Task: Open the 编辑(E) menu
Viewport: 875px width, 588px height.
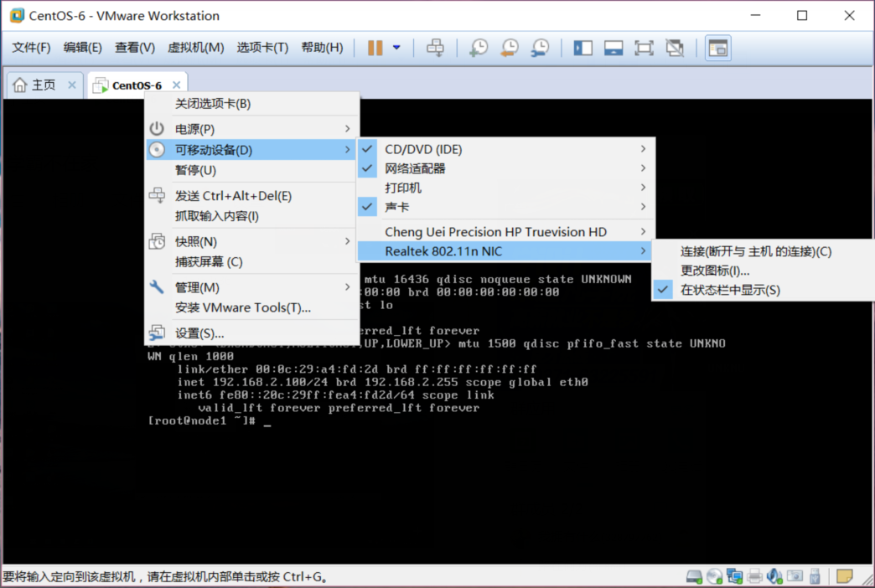Action: pos(83,48)
